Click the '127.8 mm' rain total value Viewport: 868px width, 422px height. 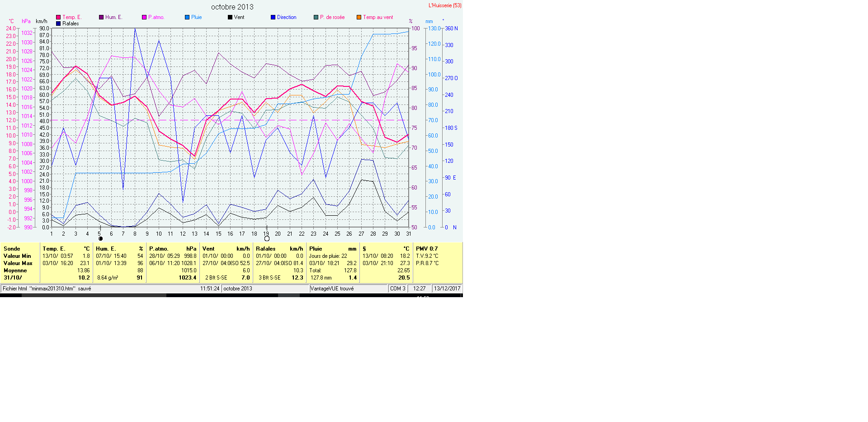point(321,278)
